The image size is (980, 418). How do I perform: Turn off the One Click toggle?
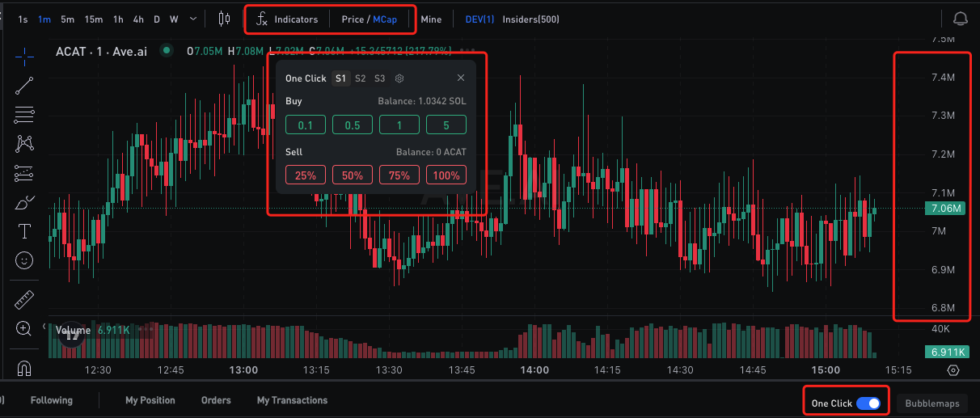pyautogui.click(x=868, y=403)
